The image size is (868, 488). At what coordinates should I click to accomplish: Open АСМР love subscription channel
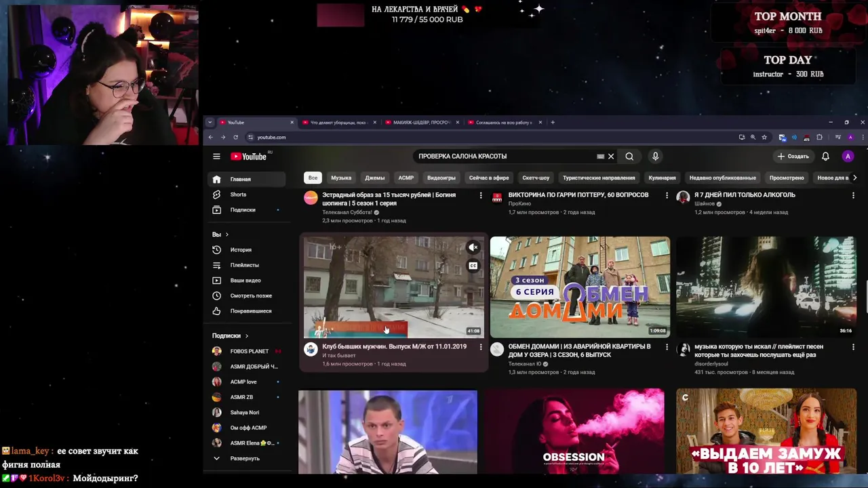tap(246, 382)
